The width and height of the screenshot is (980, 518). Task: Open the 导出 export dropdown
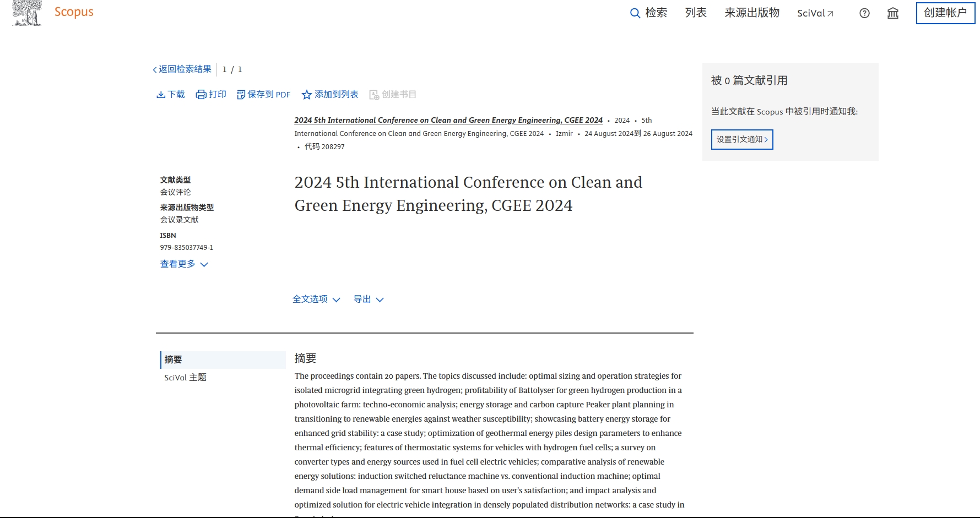[x=369, y=299]
